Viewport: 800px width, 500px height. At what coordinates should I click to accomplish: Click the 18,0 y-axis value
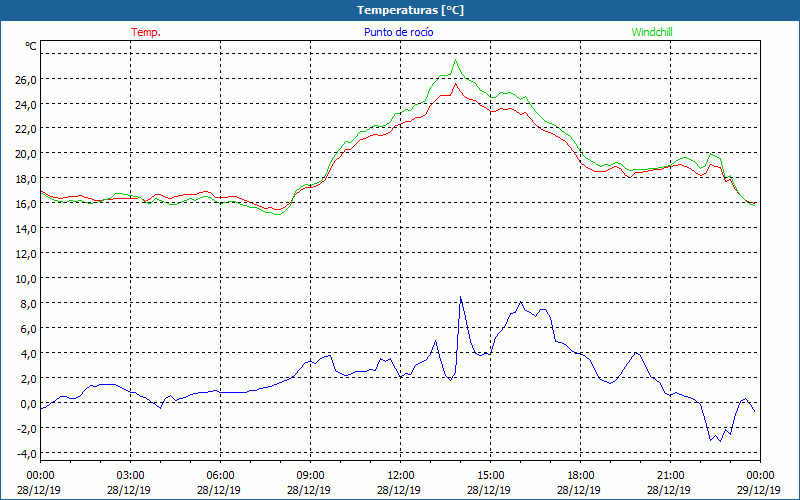pos(24,179)
